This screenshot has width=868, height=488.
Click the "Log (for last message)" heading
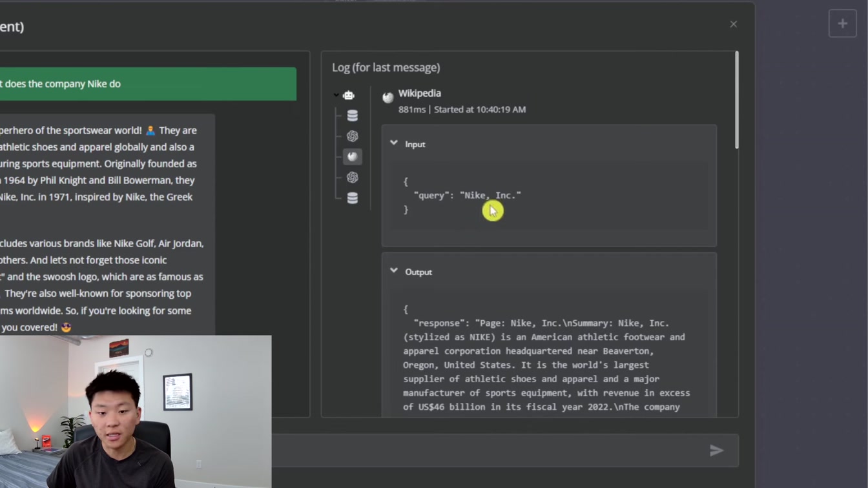pos(386,67)
